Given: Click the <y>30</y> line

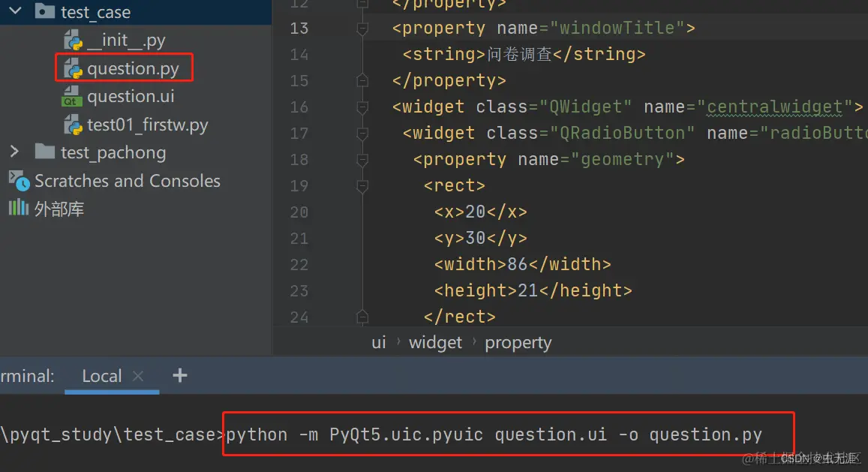Looking at the screenshot, I should point(480,238).
